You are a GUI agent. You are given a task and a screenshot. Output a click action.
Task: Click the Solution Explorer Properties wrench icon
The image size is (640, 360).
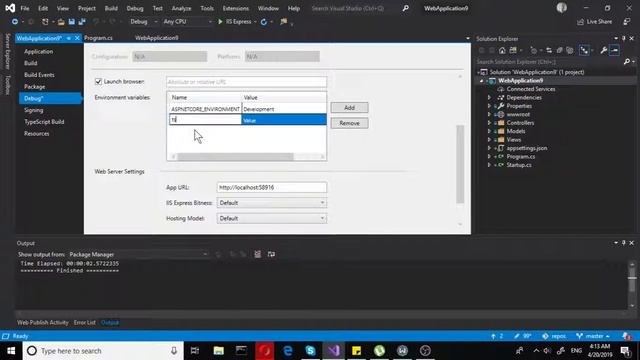coord(604,50)
